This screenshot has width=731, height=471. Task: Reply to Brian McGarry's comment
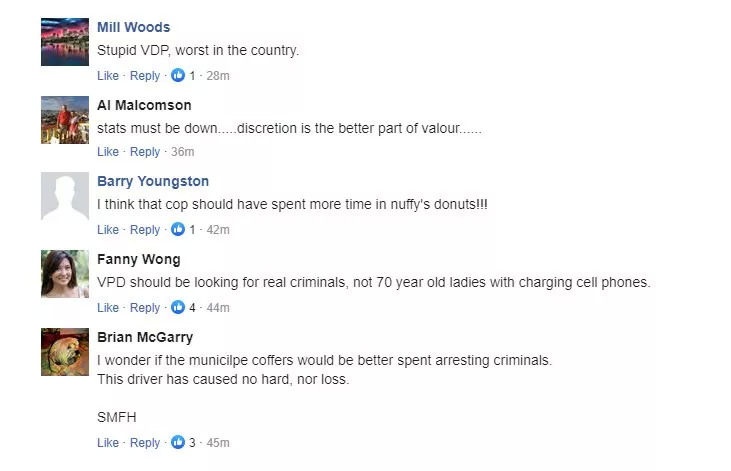[x=145, y=443]
